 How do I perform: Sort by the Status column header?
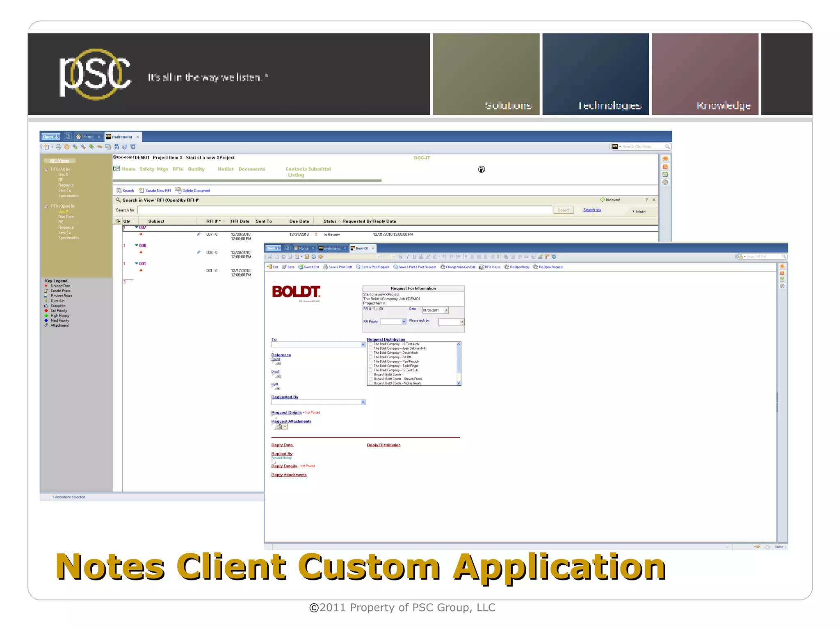(331, 221)
